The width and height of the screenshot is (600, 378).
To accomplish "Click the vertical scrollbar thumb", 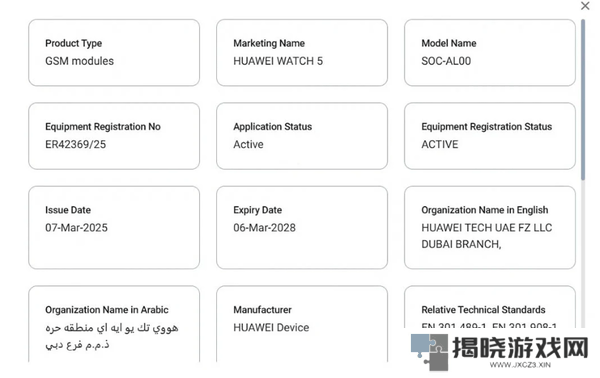I will pos(583,99).
